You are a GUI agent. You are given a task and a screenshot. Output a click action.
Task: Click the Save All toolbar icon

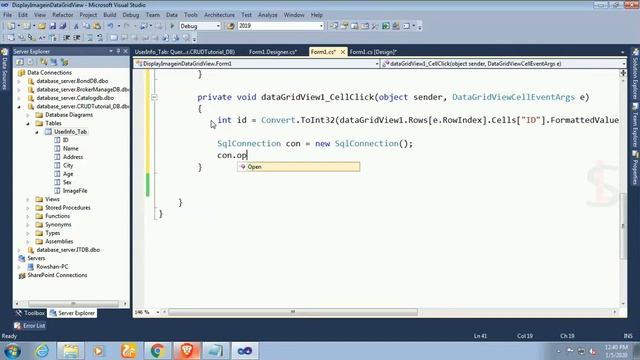[x=63, y=26]
